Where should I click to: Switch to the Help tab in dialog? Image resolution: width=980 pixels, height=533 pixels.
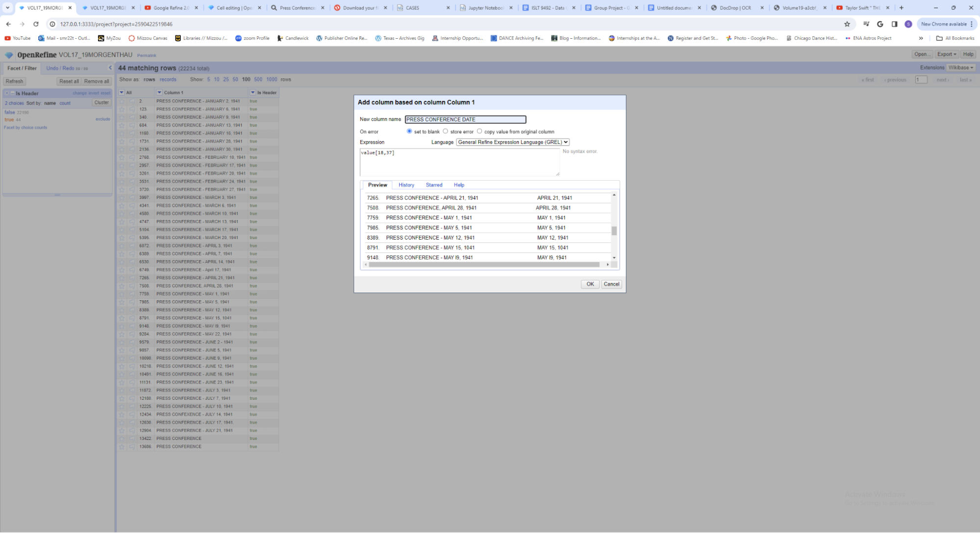(459, 185)
